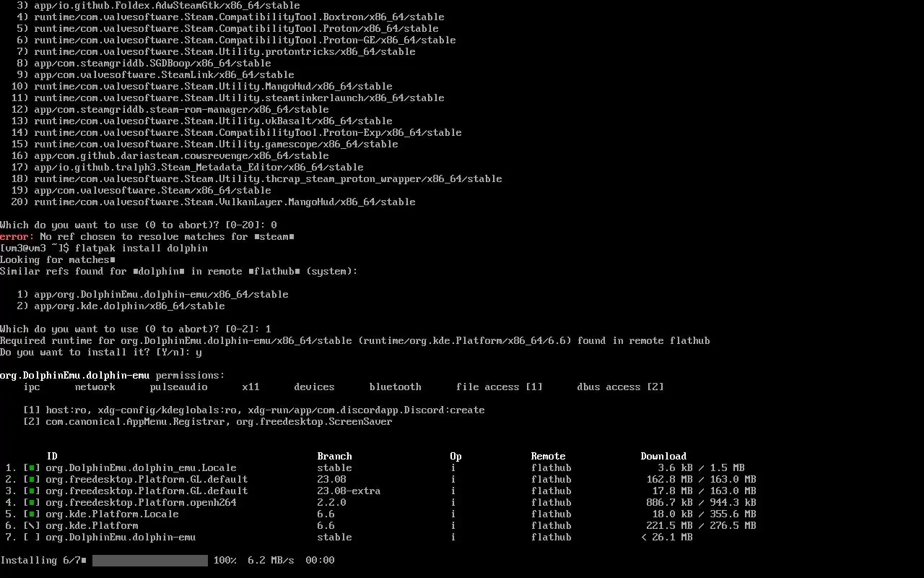The image size is (924, 578).
Task: Click download size '< 26.1 MB'
Action: tap(667, 538)
